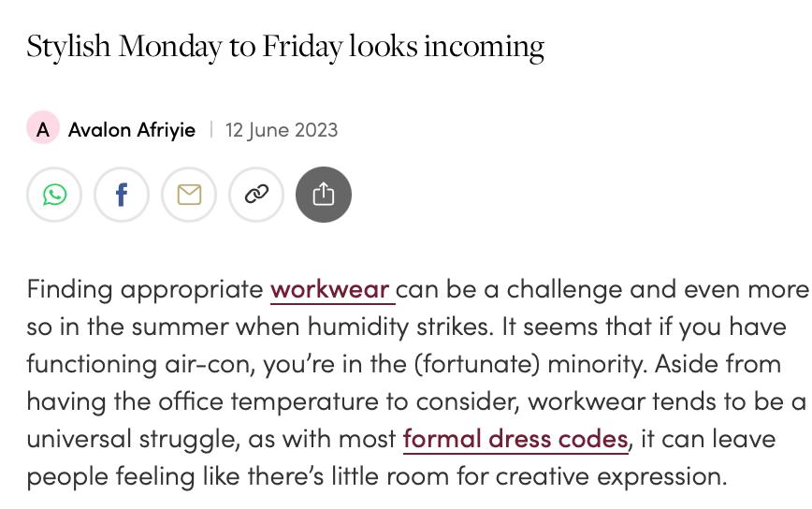
Task: Click the pink author avatar 'A'
Action: pos(42,129)
